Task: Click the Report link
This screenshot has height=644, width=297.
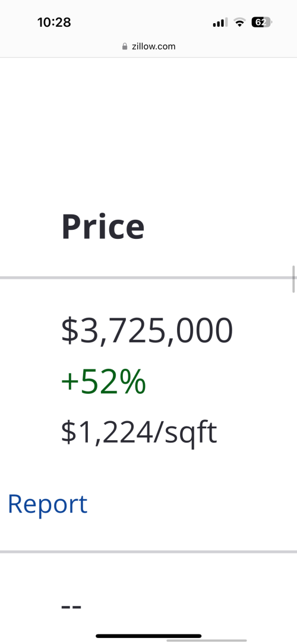Action: point(48,504)
